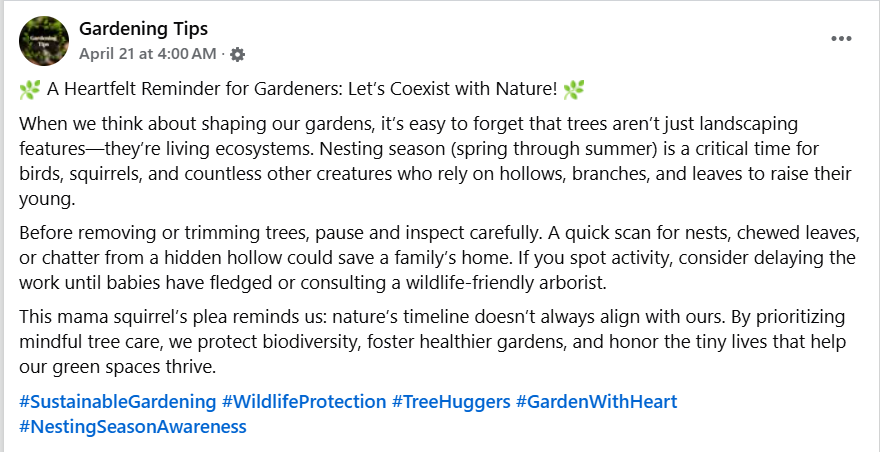This screenshot has height=452, width=880.
Task: Click the Gardening Tips page name
Action: pyautogui.click(x=143, y=29)
